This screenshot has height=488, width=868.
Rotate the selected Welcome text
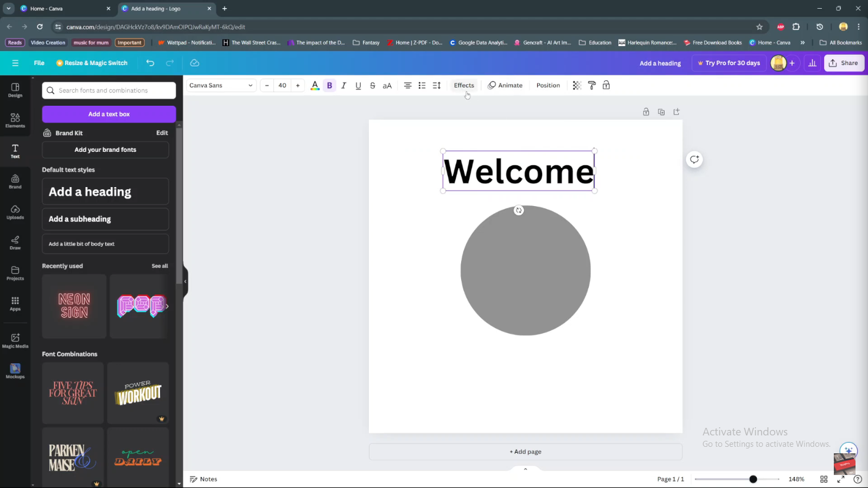click(519, 210)
